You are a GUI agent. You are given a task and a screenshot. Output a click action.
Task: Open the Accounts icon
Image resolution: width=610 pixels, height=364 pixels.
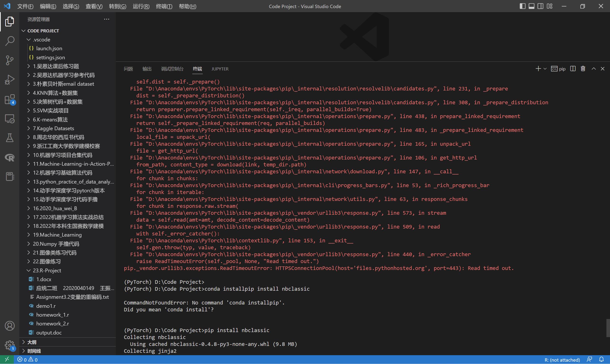[x=10, y=326]
